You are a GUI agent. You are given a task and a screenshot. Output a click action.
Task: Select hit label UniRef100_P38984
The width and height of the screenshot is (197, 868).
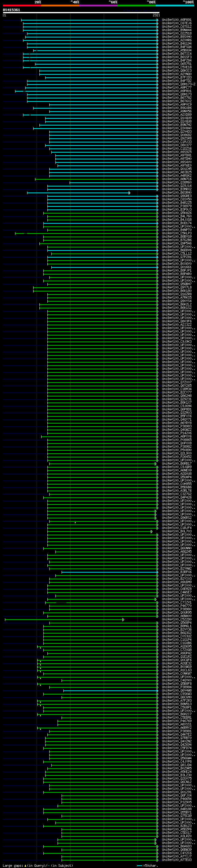[176, 687]
